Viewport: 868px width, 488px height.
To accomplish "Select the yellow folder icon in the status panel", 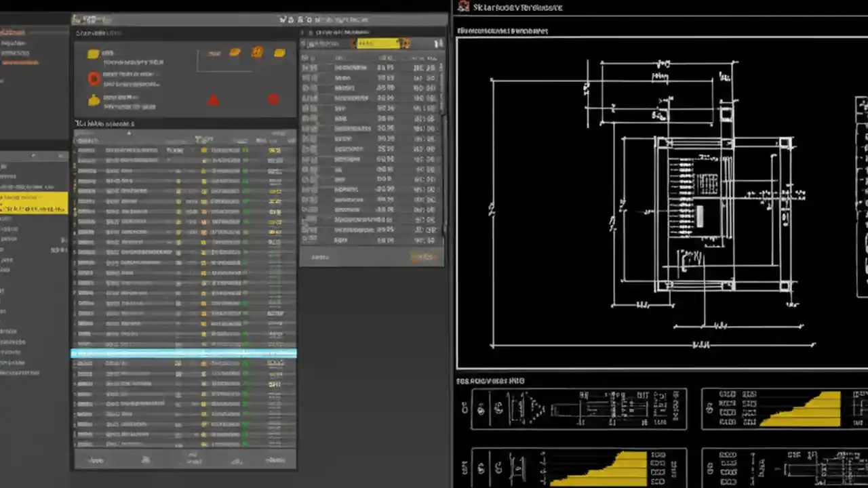I will pos(93,54).
